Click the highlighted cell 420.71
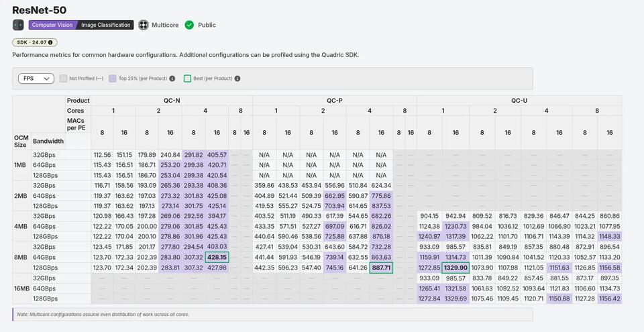 pyautogui.click(x=217, y=165)
